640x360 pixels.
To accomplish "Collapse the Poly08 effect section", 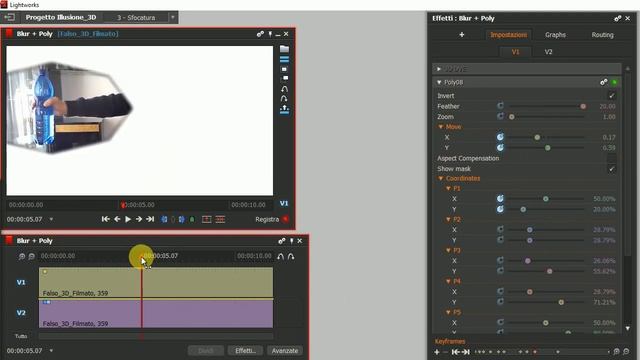I will (x=439, y=82).
